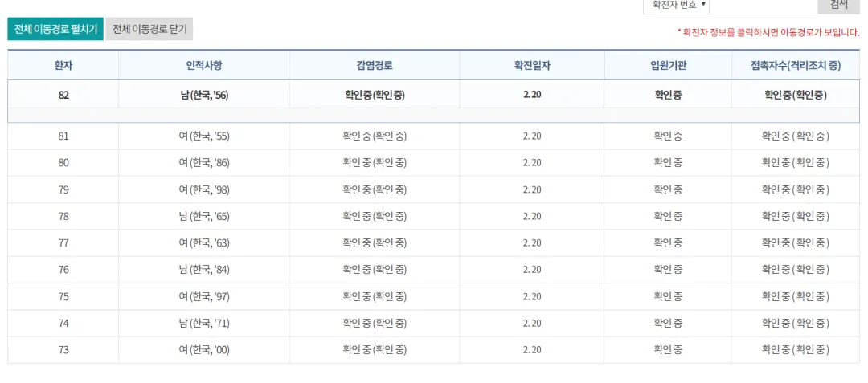Screen dimensions: 868x383
Task: Click 남(한국,'56) personal info cell
Action: [x=203, y=95]
